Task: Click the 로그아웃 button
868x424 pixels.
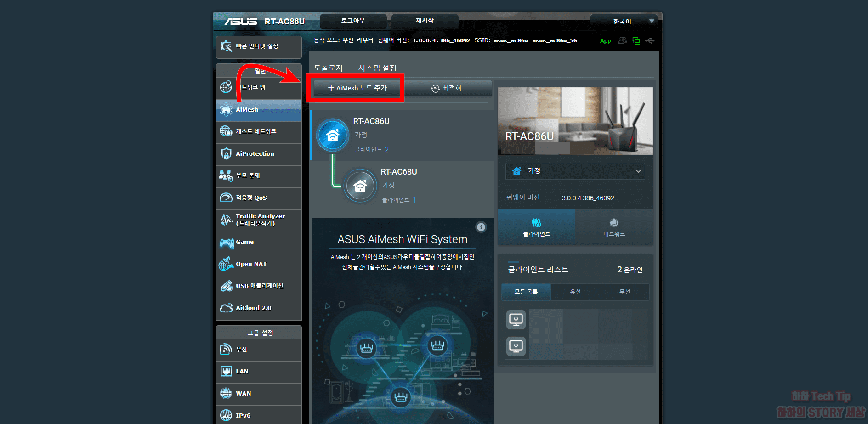Action: pyautogui.click(x=353, y=21)
